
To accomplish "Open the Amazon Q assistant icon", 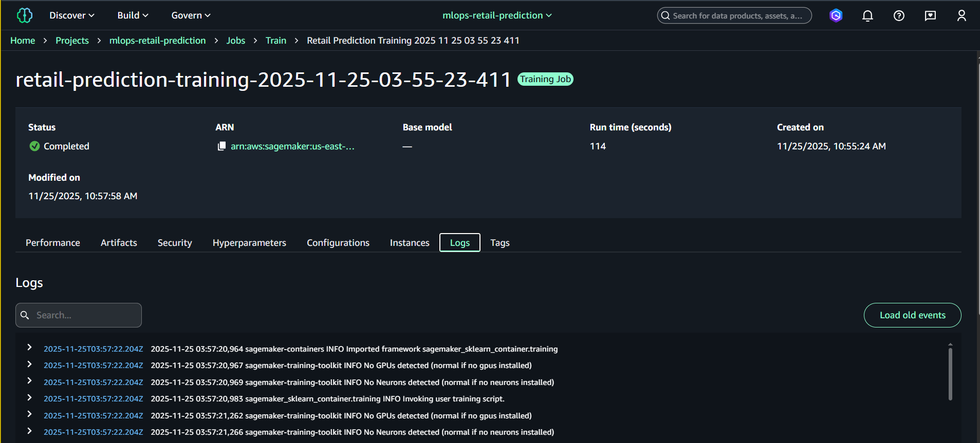I will tap(836, 15).
